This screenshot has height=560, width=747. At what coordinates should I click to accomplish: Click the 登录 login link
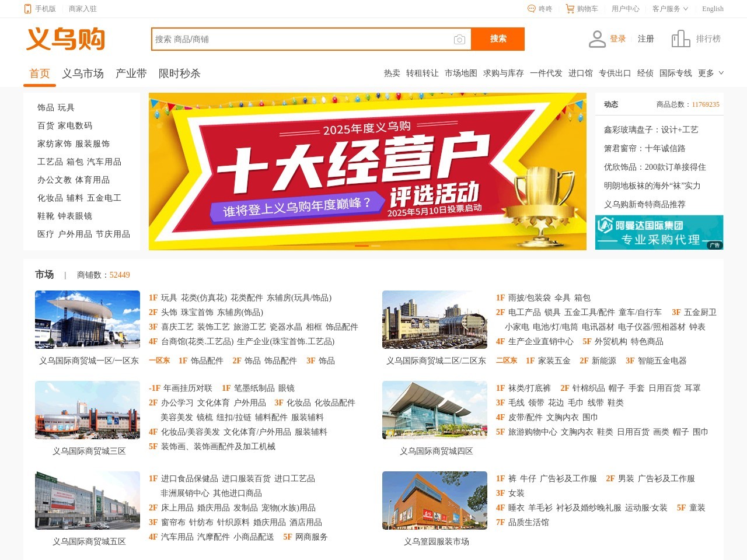coord(617,39)
